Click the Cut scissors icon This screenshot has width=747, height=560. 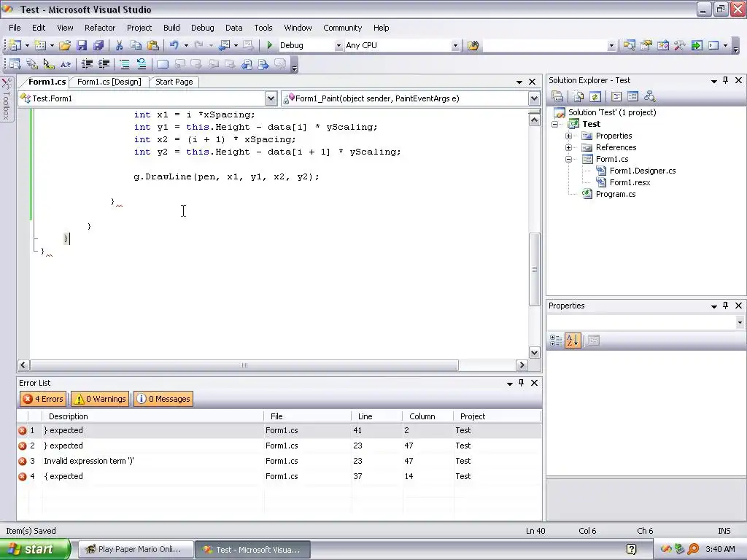coord(119,45)
